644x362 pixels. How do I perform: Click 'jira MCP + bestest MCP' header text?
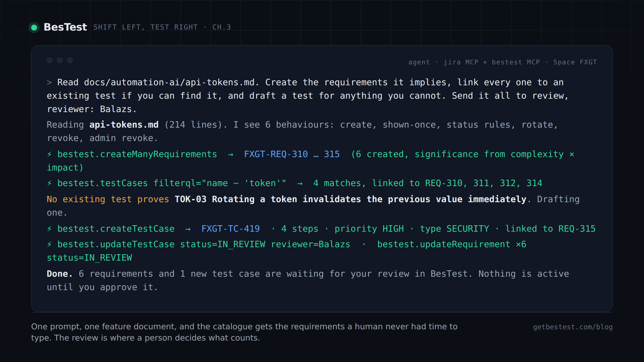(x=492, y=62)
